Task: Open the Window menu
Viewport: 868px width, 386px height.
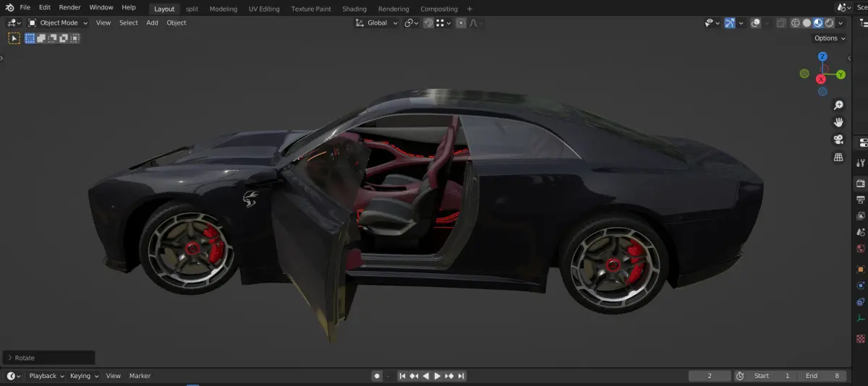Action: tap(101, 7)
